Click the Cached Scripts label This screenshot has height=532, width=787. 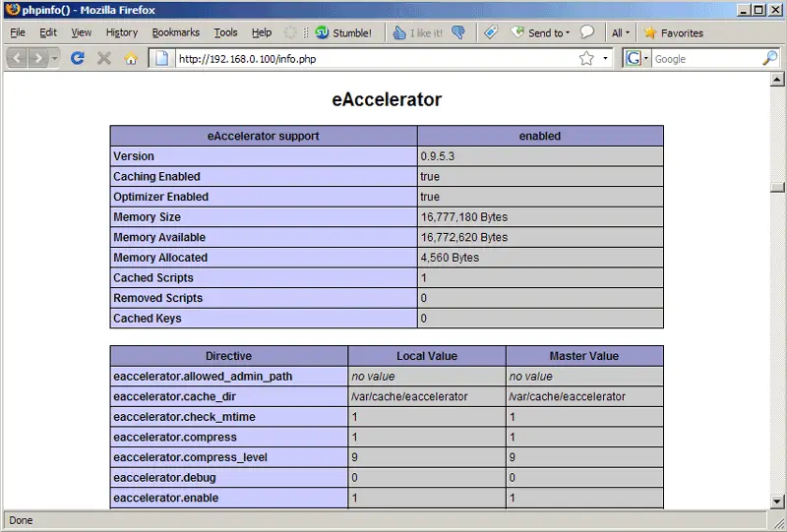point(153,277)
